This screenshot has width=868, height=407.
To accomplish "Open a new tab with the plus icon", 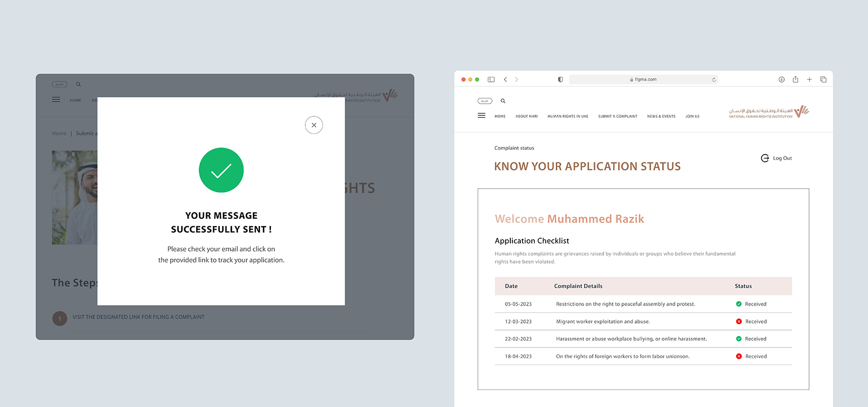I will pos(809,79).
